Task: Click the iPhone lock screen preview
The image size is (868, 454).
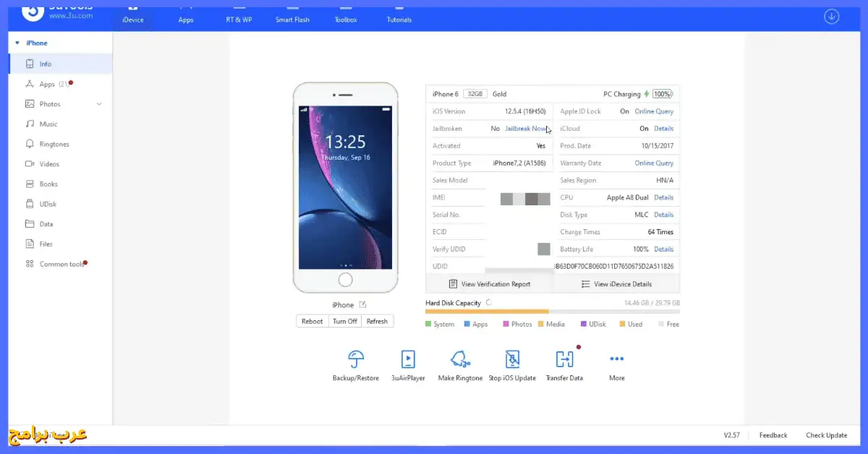Action: (x=345, y=187)
